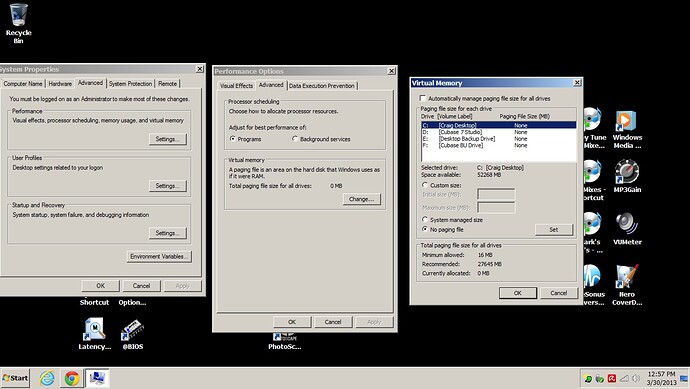Image resolution: width=690 pixels, height=389 pixels.
Task: Close the Performance Options window
Action: coord(391,71)
